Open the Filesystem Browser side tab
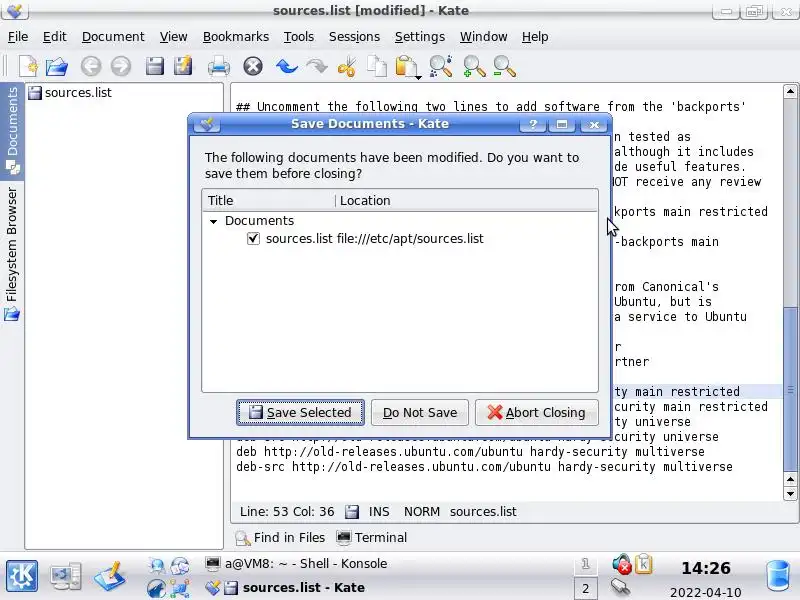Viewport: 800px width, 600px height. click(x=12, y=254)
